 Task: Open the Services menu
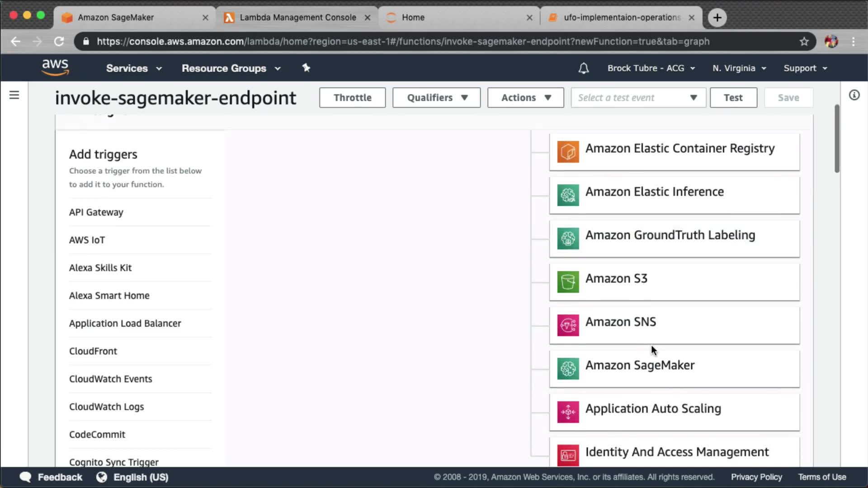[x=133, y=68]
